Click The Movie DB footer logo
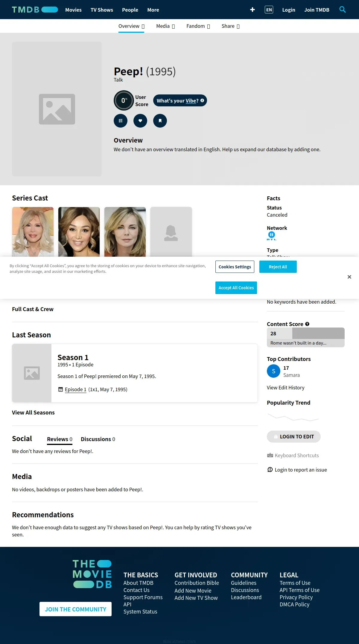 coord(92,574)
